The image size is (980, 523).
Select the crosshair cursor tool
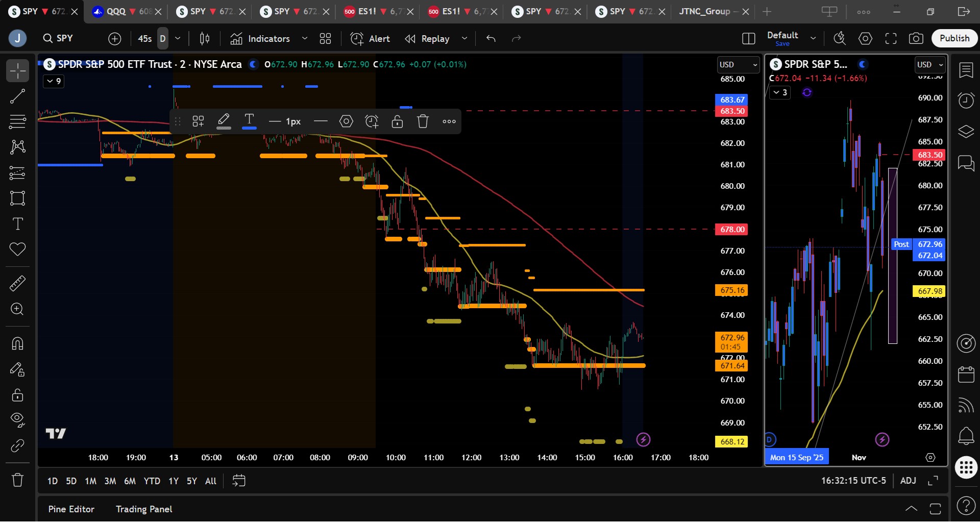click(x=17, y=71)
